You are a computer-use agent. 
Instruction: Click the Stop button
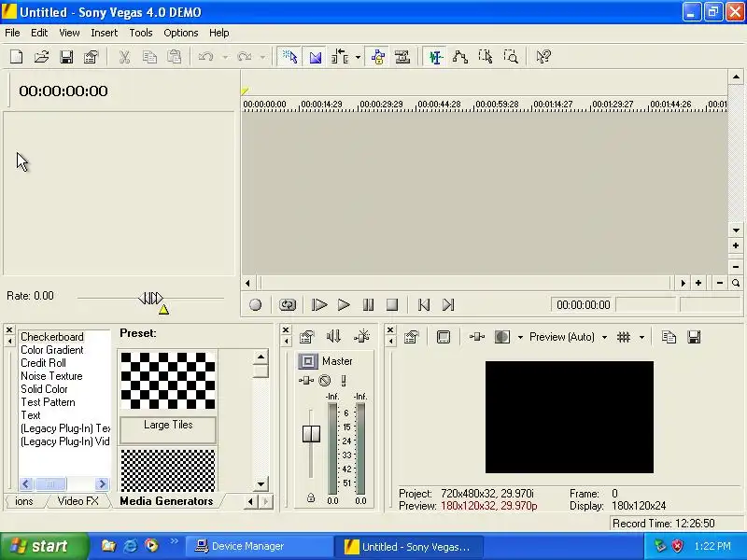tap(391, 305)
